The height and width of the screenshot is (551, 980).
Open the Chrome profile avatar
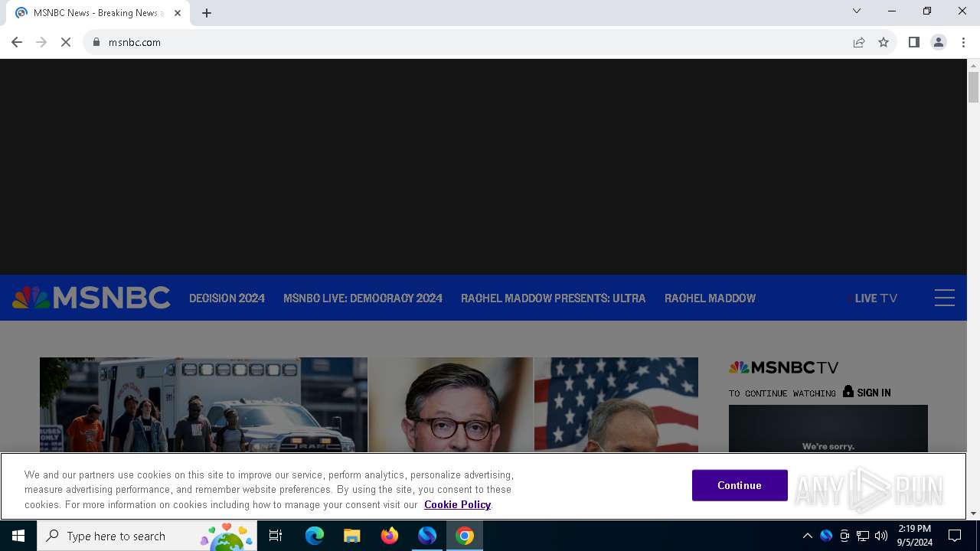939,42
